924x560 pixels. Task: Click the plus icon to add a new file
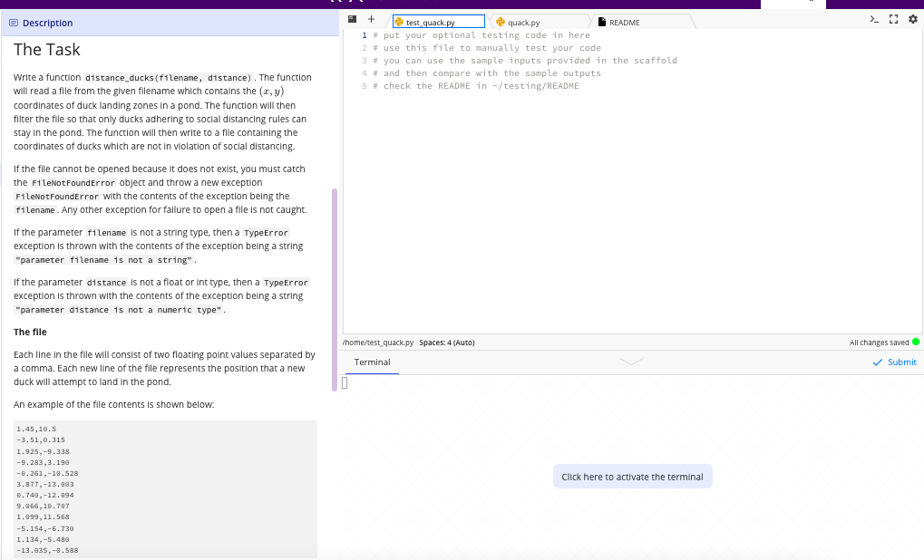[x=371, y=19]
